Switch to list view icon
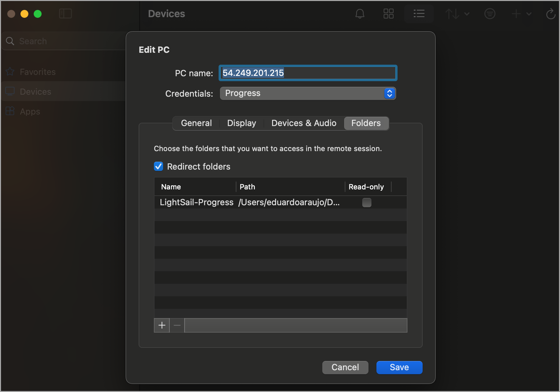This screenshot has height=392, width=560. 419,14
